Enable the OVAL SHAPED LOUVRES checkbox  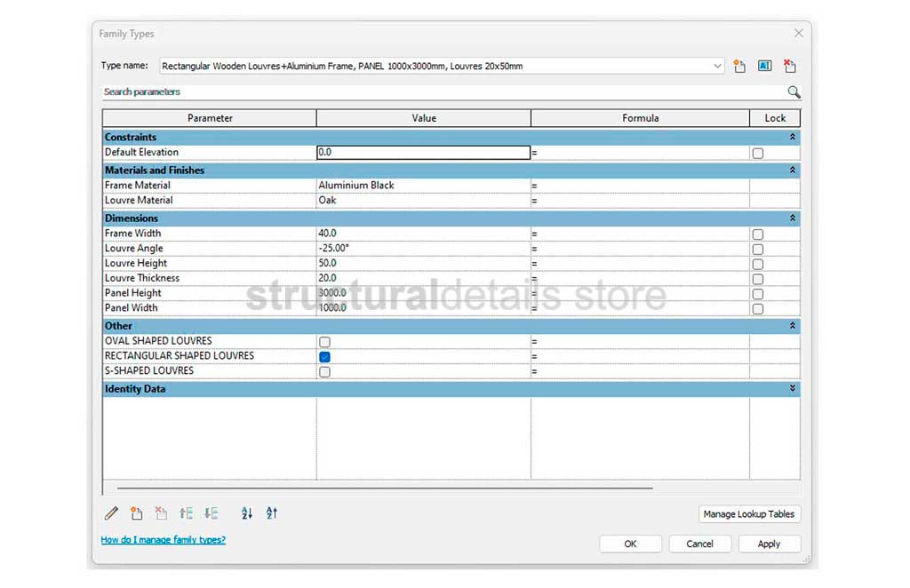point(324,342)
